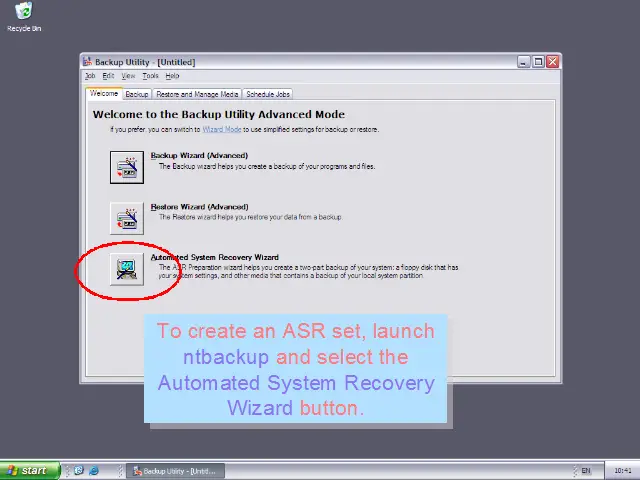Image resolution: width=640 pixels, height=480 pixels.
Task: Click the EN language indicator in tray
Action: 586,470
